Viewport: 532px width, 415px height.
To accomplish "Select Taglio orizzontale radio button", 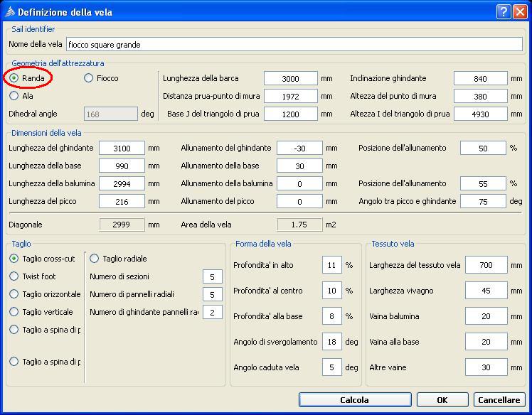I will [14, 294].
